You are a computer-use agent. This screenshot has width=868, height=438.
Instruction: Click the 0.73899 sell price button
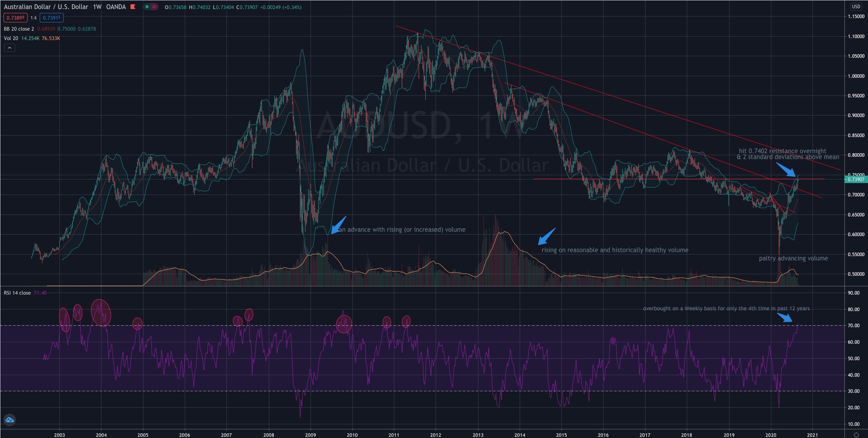(16, 18)
